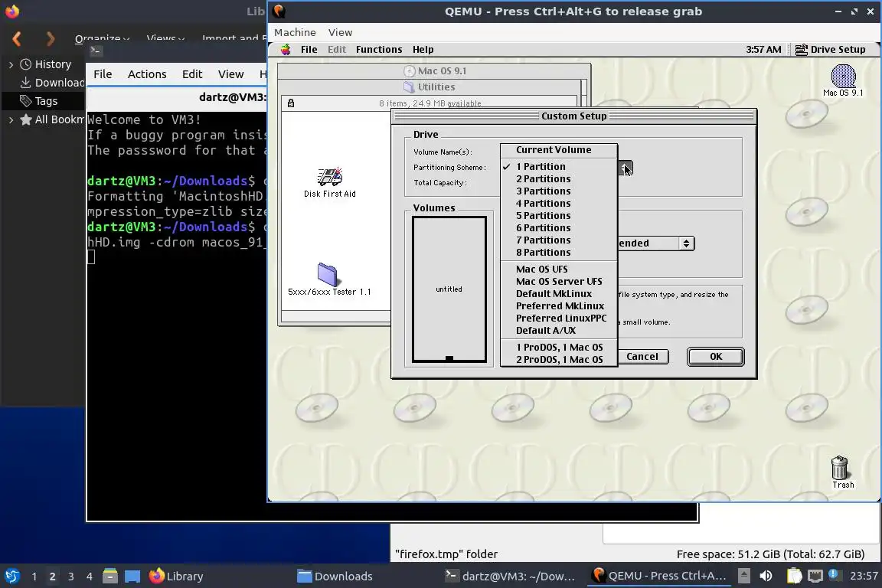Click the lock icon in Utilities window

291,103
